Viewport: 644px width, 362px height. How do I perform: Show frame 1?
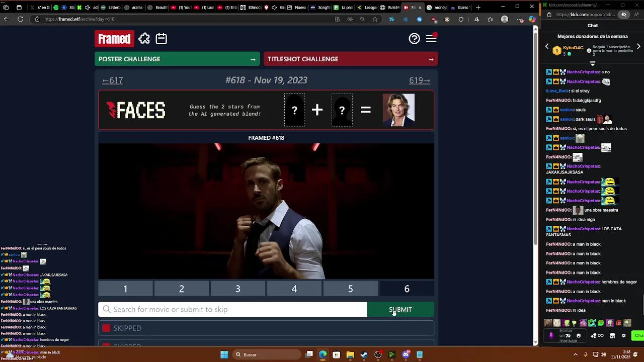[x=125, y=289]
